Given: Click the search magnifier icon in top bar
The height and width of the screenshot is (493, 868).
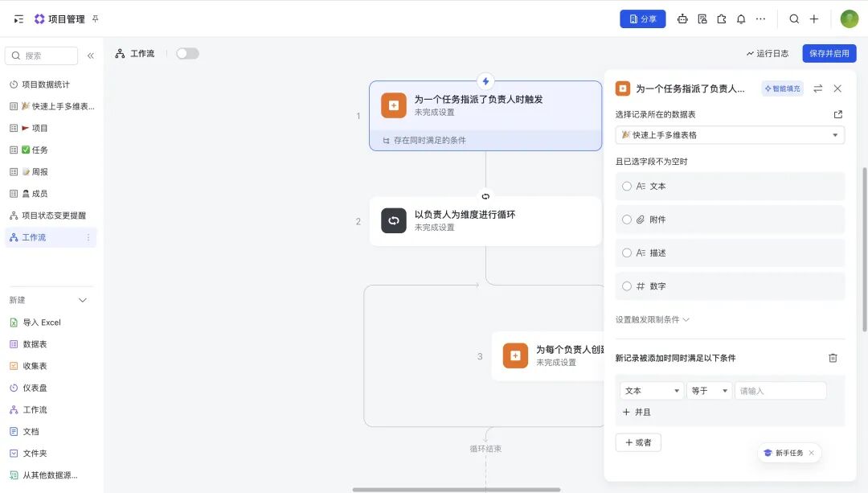Looking at the screenshot, I should pyautogui.click(x=794, y=18).
